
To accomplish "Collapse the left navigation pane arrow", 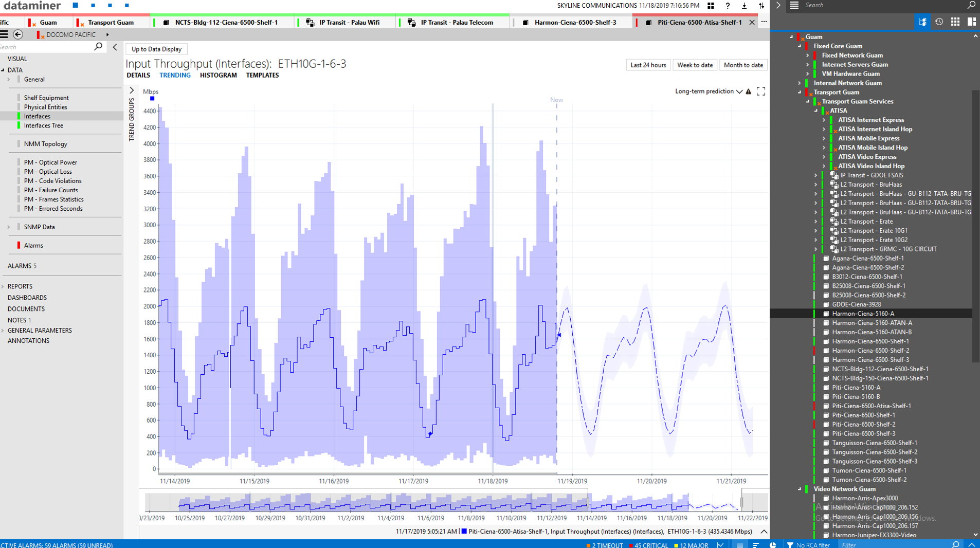I will click(115, 47).
